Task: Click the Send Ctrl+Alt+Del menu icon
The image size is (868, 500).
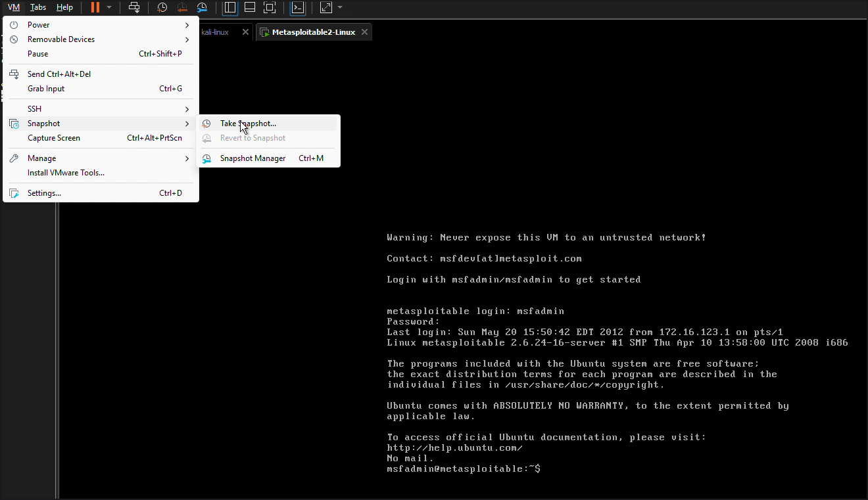Action: tap(14, 74)
